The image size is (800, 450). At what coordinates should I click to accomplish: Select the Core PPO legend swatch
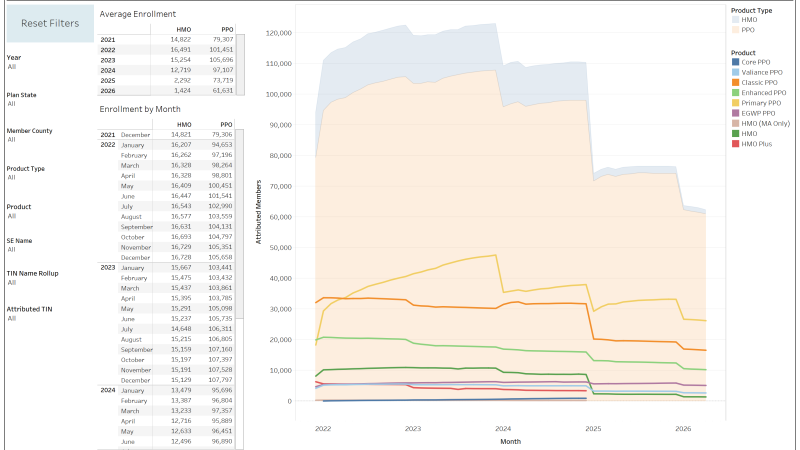click(x=735, y=62)
